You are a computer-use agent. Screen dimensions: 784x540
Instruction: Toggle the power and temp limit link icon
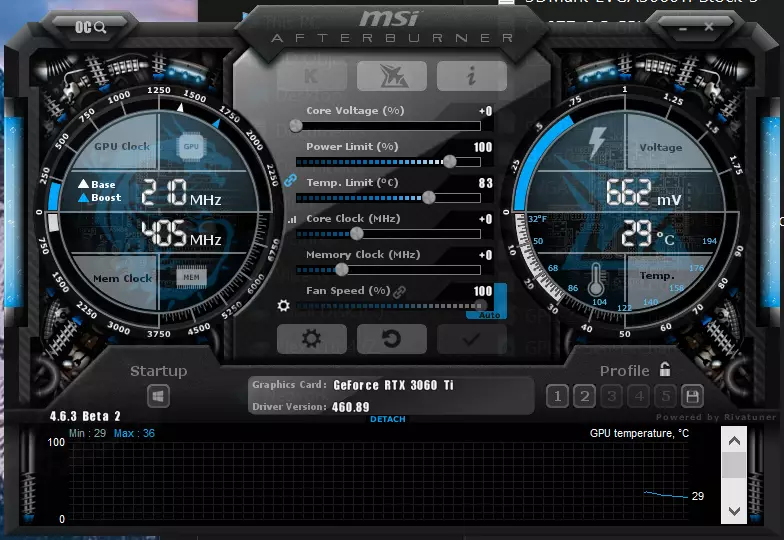click(290, 180)
